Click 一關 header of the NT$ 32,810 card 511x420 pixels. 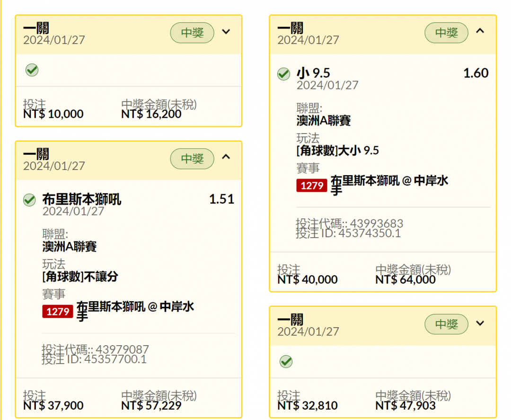(291, 320)
